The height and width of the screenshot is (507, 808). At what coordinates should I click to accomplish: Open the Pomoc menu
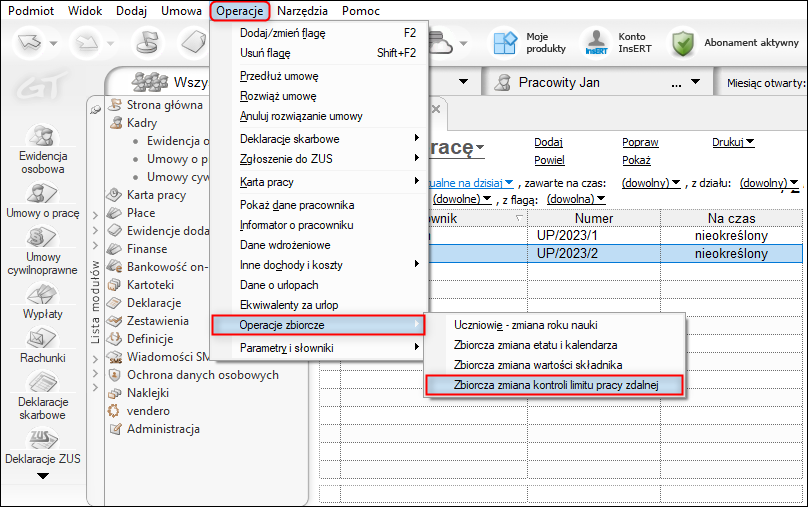(x=361, y=11)
